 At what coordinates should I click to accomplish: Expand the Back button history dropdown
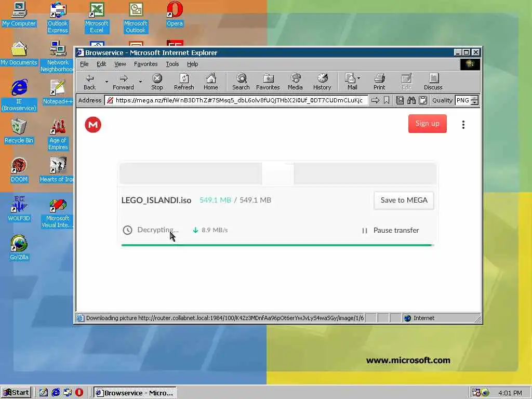(x=107, y=82)
